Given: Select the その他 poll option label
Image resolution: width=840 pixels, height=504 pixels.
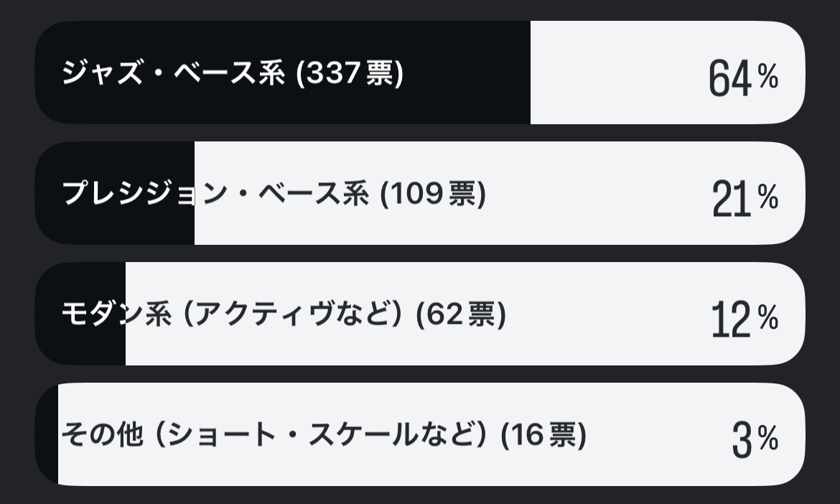Looking at the screenshot, I should [93, 435].
